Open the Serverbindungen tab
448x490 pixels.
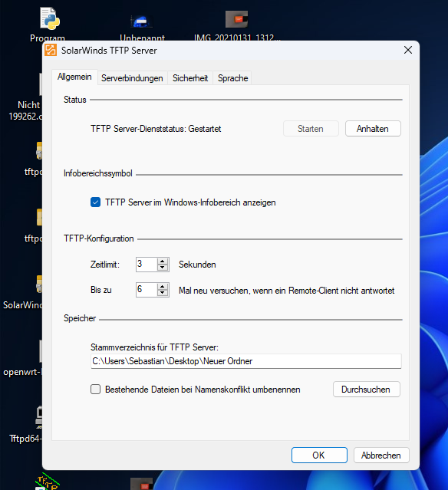[x=132, y=78]
